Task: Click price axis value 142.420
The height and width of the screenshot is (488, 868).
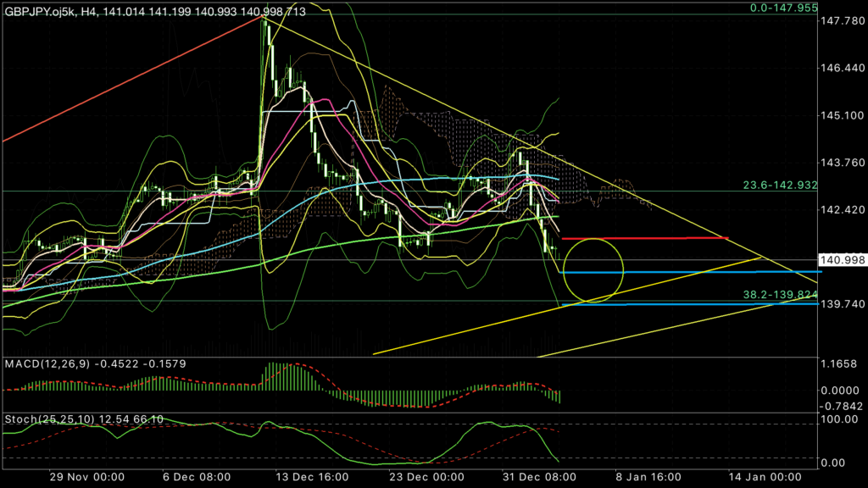Action: click(x=842, y=210)
